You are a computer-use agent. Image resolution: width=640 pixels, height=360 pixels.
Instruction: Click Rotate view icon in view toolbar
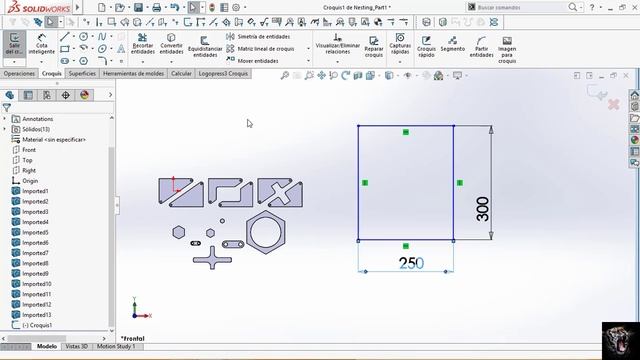346,76
